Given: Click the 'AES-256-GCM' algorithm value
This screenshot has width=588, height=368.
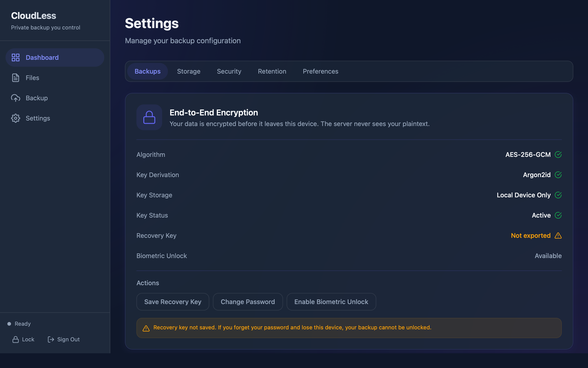Looking at the screenshot, I should (528, 155).
